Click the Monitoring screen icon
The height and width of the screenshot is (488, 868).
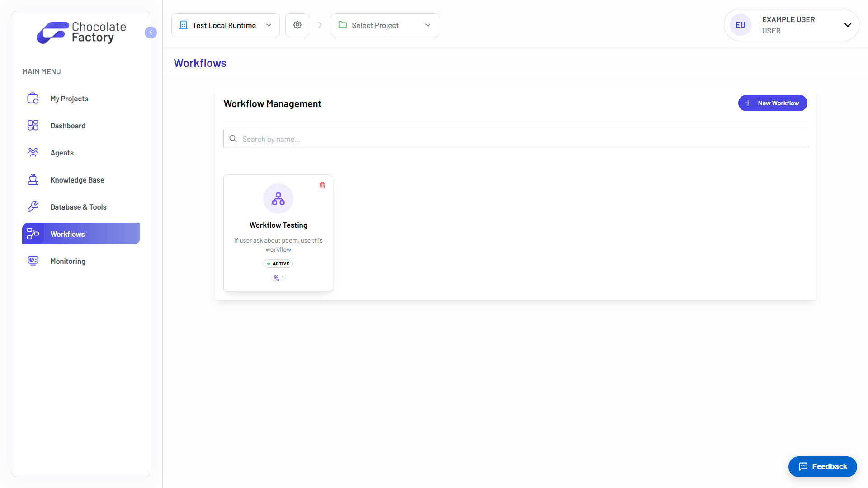33,261
